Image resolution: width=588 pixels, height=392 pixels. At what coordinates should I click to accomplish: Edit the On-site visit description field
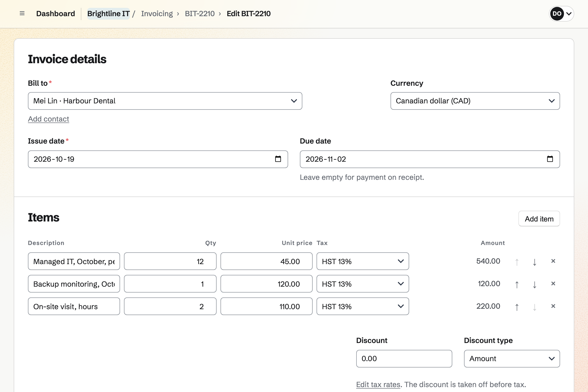click(x=74, y=306)
